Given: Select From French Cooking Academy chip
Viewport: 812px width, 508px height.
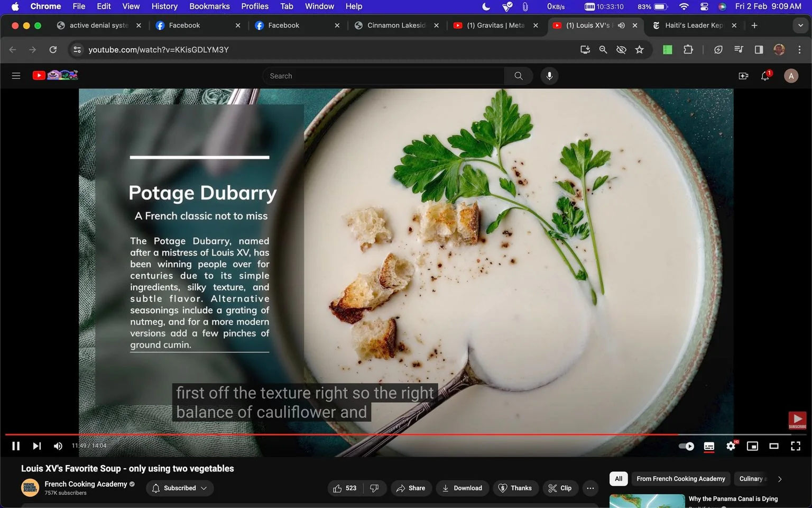Looking at the screenshot, I should click(x=681, y=478).
